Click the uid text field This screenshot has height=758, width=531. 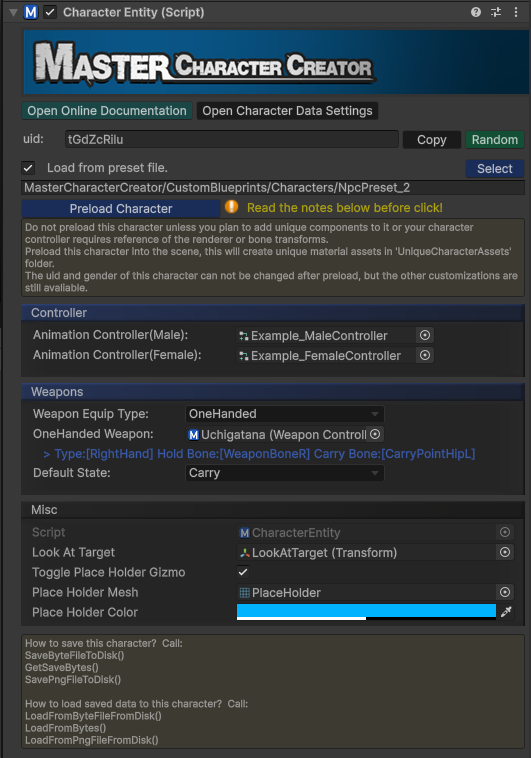(x=232, y=140)
